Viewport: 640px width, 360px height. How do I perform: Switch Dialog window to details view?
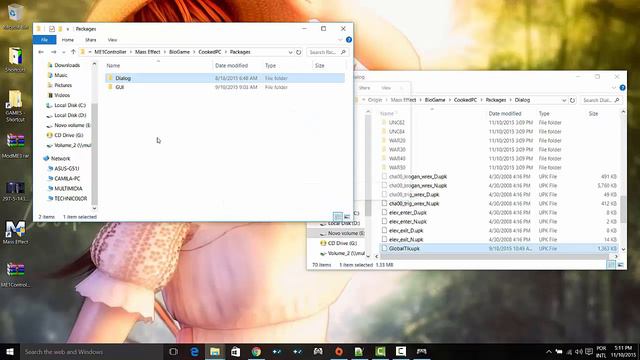(x=611, y=265)
